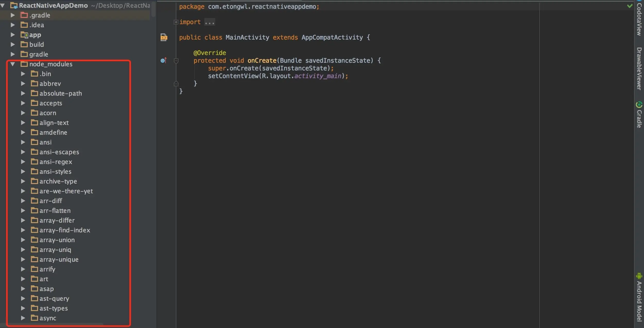
Task: Expand the collapsed import block
Action: 176,22
